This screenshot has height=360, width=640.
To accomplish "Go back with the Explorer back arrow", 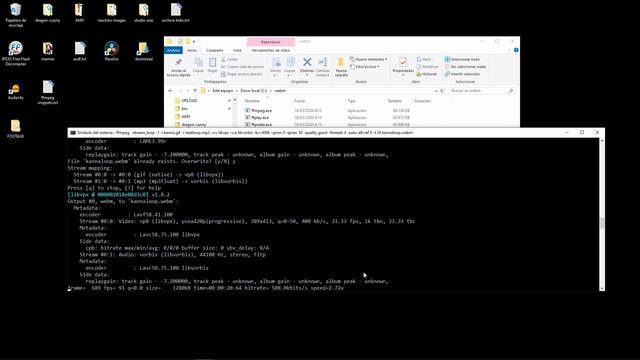I will 171,91.
